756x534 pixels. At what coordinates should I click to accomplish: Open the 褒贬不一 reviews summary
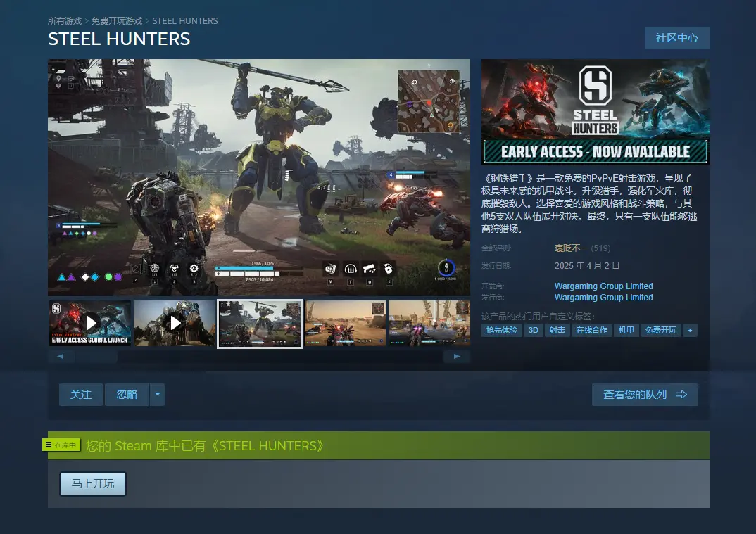[572, 248]
